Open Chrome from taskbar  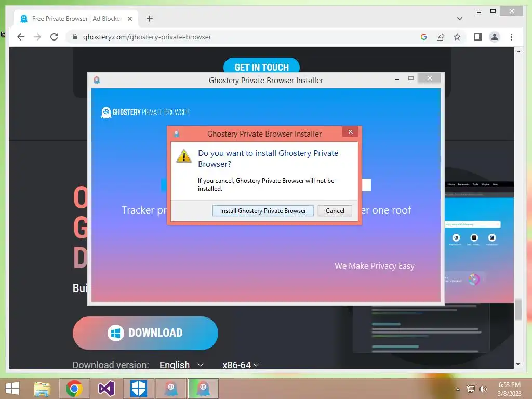[x=74, y=389]
